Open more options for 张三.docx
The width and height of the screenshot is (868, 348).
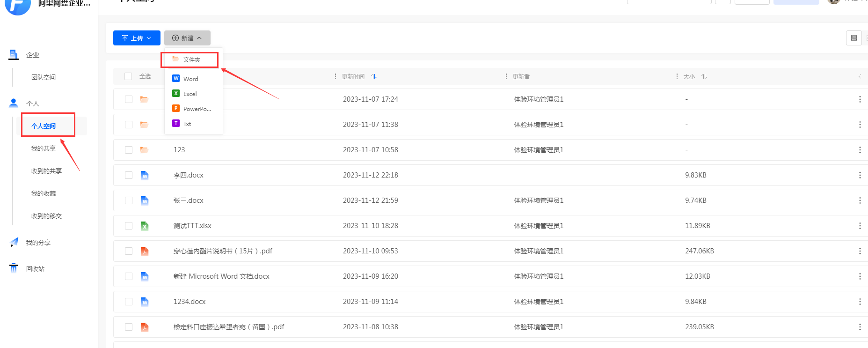click(860, 200)
